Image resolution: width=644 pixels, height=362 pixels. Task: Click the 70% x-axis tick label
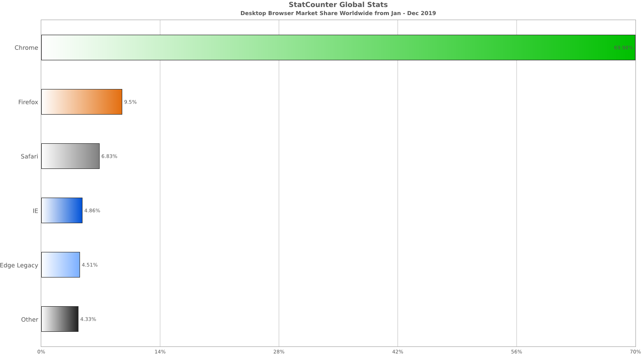(x=635, y=351)
